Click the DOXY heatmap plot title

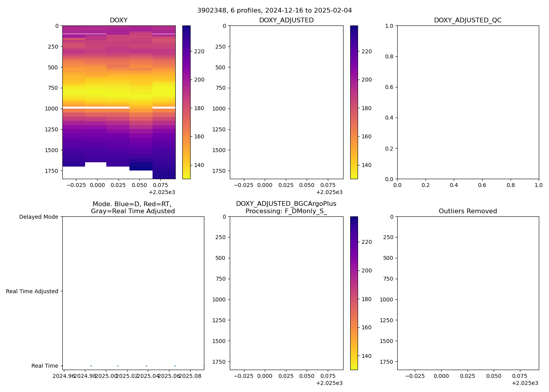[x=118, y=20]
